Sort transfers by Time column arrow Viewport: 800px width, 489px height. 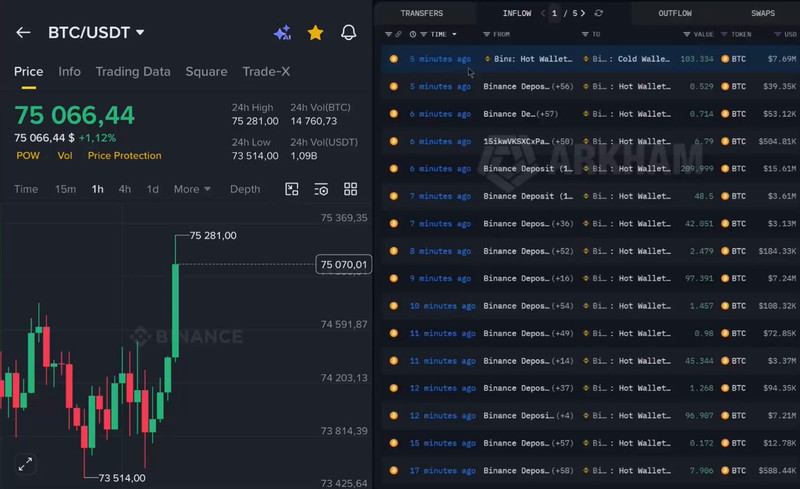coord(454,35)
